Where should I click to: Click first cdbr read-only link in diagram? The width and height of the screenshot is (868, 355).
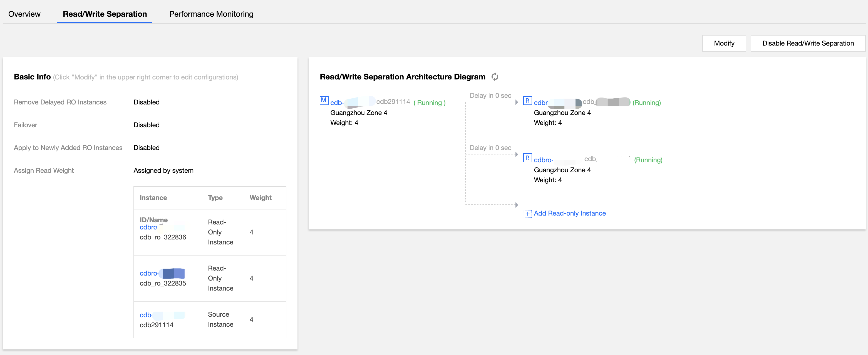540,103
